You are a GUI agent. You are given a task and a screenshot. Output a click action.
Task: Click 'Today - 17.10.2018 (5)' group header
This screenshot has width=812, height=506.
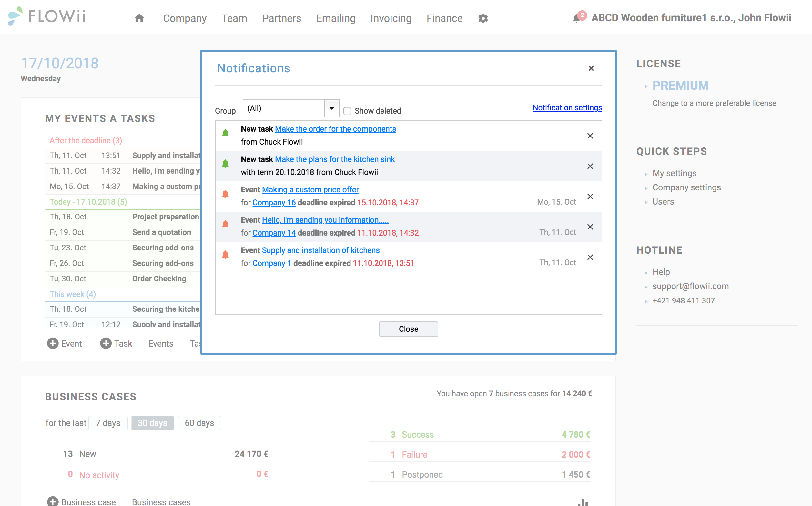coord(88,202)
